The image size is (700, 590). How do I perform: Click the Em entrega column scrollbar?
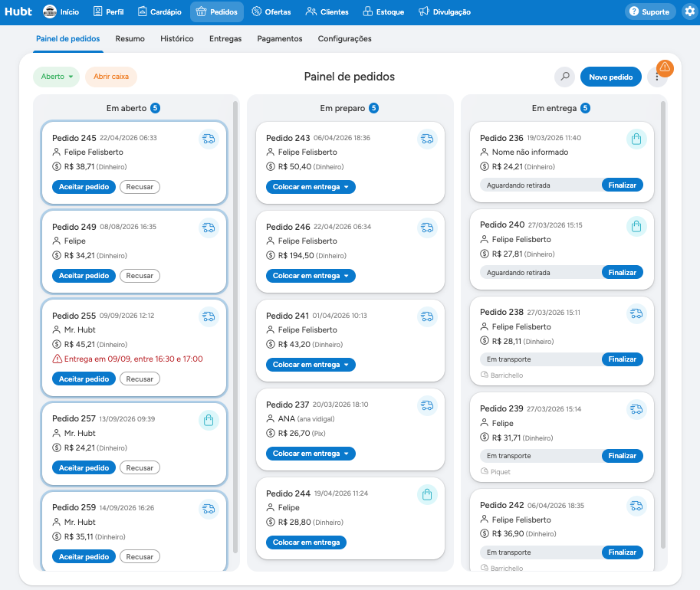[x=663, y=325]
